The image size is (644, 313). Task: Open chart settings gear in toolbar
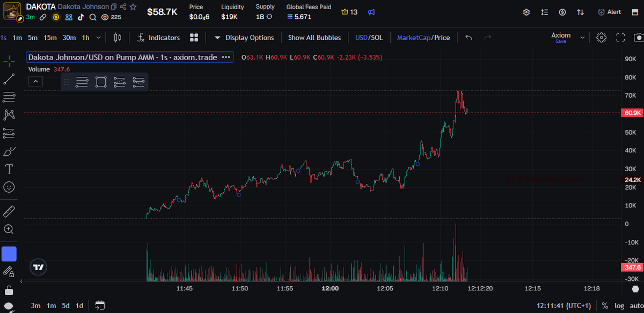pos(602,38)
